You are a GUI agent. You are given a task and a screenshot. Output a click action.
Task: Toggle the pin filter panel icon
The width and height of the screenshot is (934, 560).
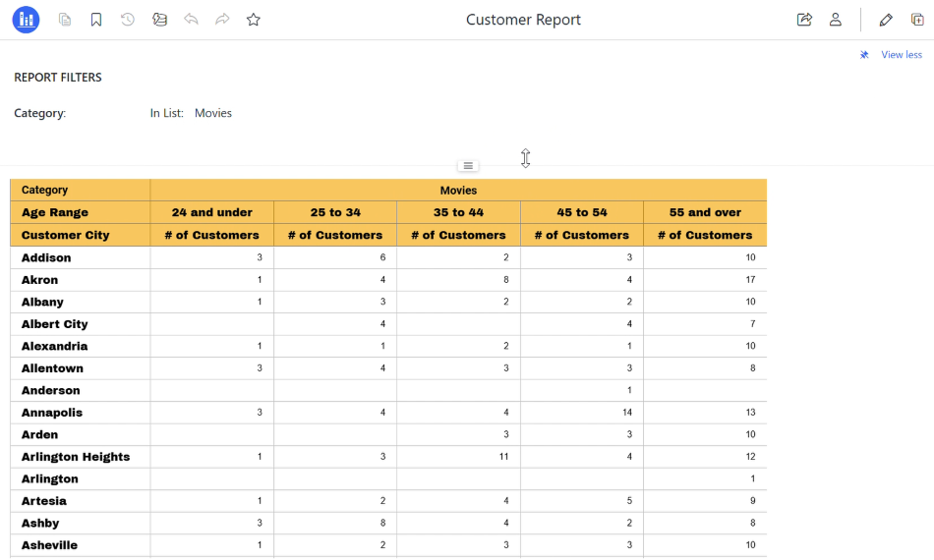pos(864,55)
